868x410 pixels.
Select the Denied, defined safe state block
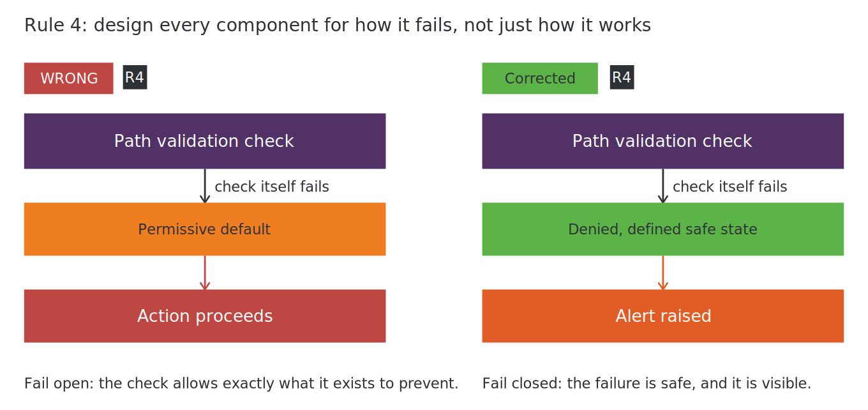click(662, 229)
